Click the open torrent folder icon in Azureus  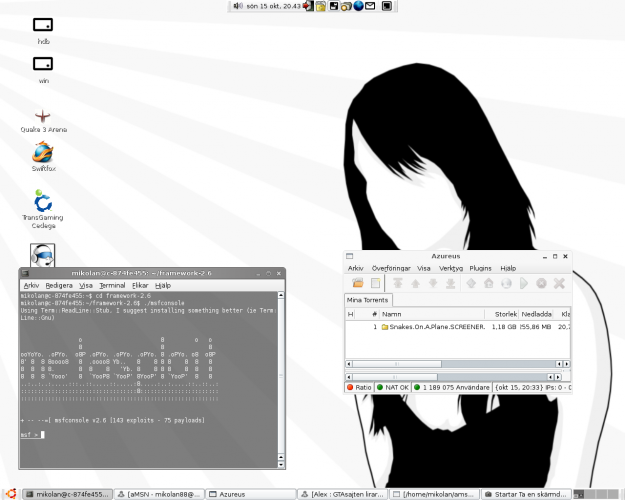click(x=357, y=283)
